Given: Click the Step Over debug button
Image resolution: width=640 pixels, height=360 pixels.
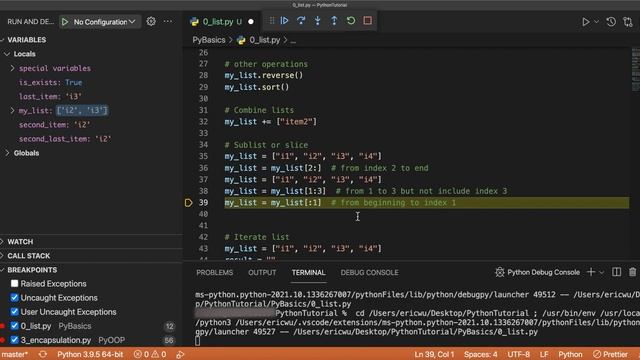Looking at the screenshot, I should [301, 20].
